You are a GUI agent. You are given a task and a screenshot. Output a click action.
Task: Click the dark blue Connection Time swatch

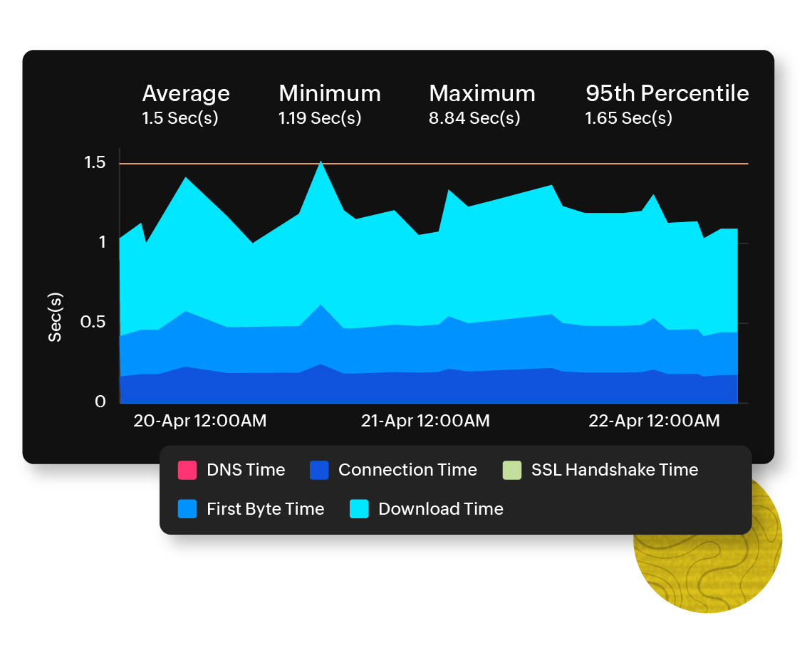tap(319, 470)
